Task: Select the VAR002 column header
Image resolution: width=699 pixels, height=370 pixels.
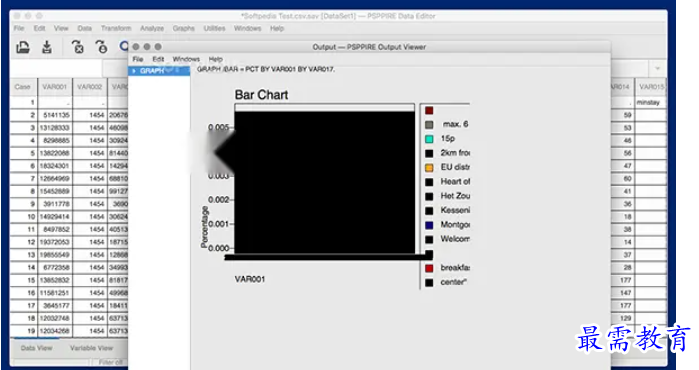Action: tap(90, 86)
